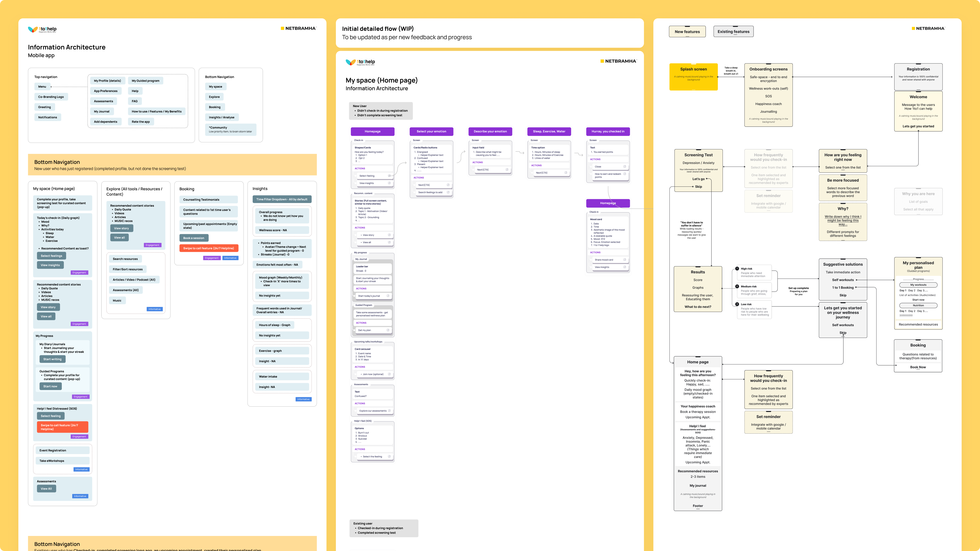Click the icon beside Select feeling action

tap(389, 176)
